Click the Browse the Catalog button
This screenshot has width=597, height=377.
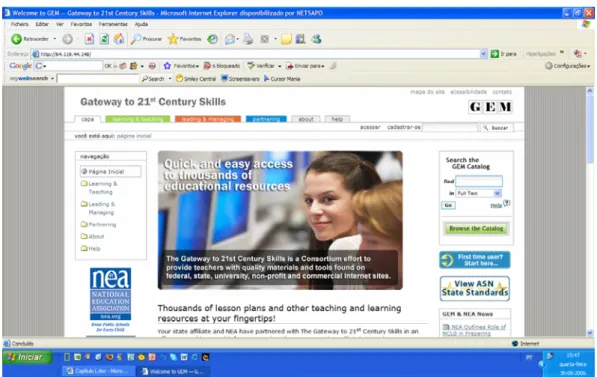476,228
